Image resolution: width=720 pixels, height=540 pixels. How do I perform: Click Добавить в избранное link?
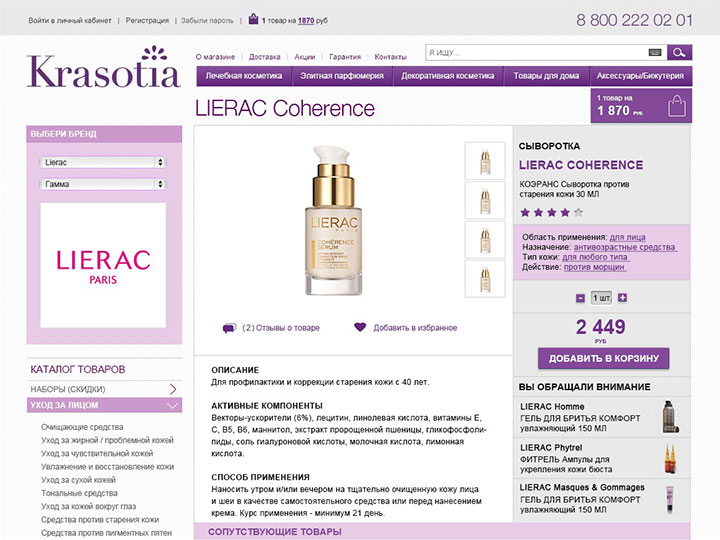[x=415, y=328]
